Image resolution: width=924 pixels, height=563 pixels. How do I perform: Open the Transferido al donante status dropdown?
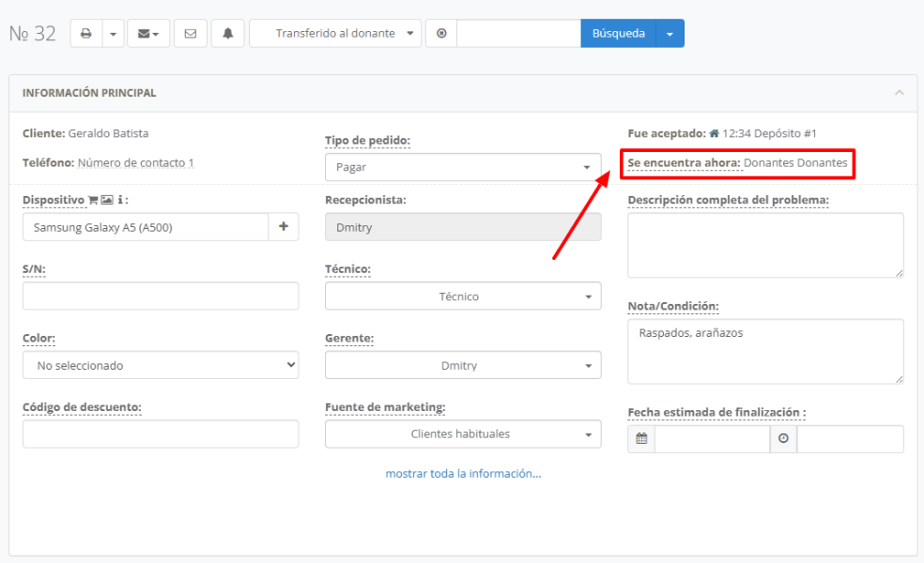(334, 33)
